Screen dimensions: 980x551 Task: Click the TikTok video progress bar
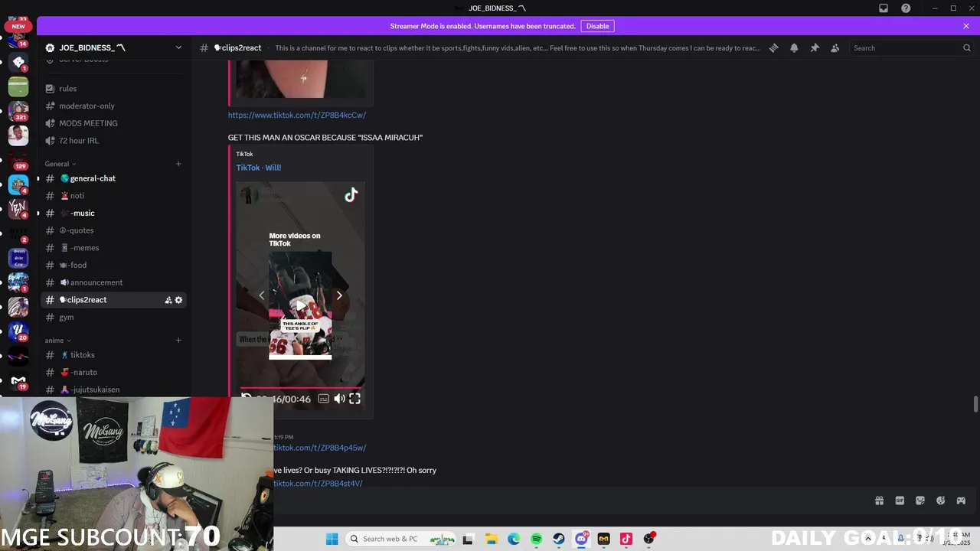point(300,388)
